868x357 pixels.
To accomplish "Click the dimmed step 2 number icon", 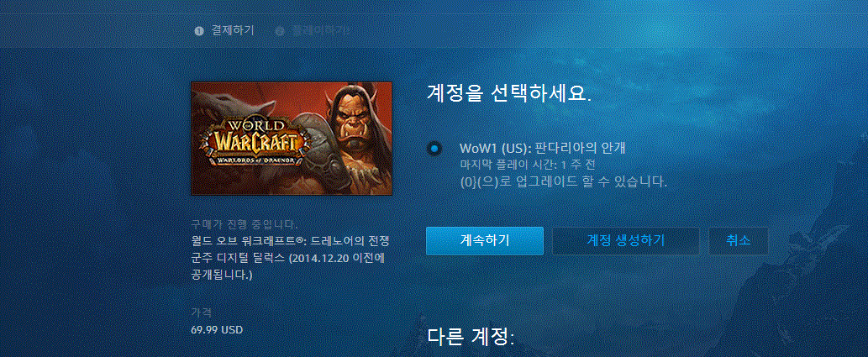I will [x=280, y=31].
